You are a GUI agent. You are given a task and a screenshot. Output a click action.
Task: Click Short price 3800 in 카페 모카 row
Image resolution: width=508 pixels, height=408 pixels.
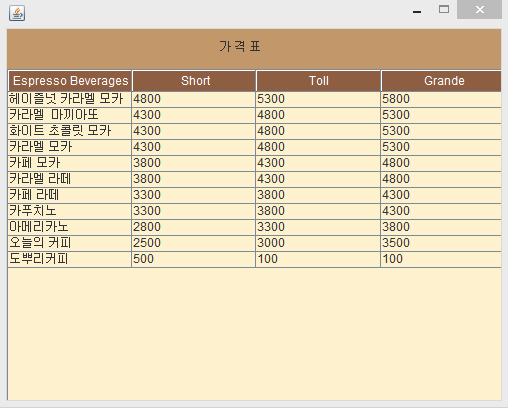coord(194,163)
